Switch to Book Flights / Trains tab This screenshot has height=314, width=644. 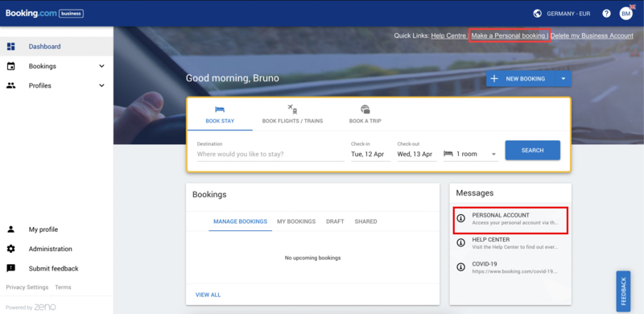292,114
